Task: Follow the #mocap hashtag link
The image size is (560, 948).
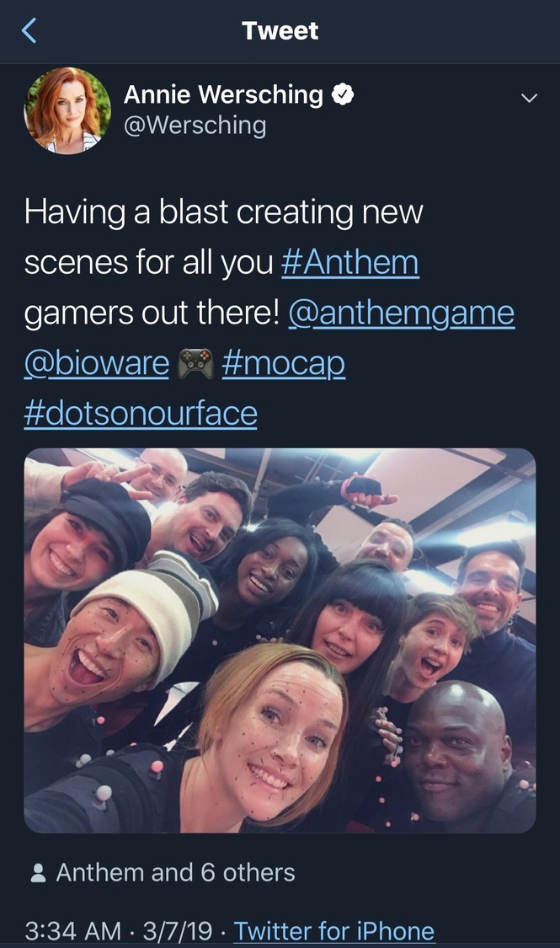Action: [284, 364]
